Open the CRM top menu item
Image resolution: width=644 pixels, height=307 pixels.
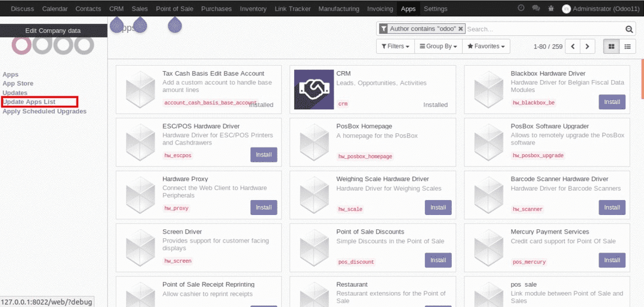coord(116,8)
